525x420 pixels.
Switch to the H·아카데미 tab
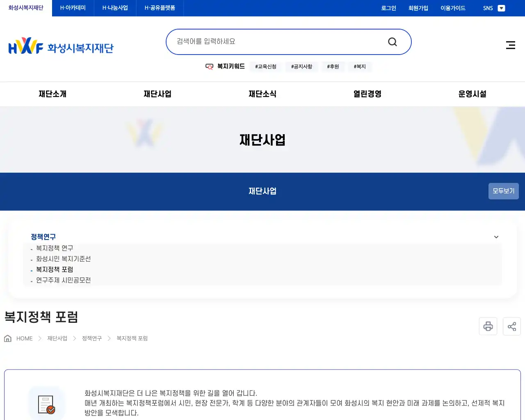[x=72, y=8]
